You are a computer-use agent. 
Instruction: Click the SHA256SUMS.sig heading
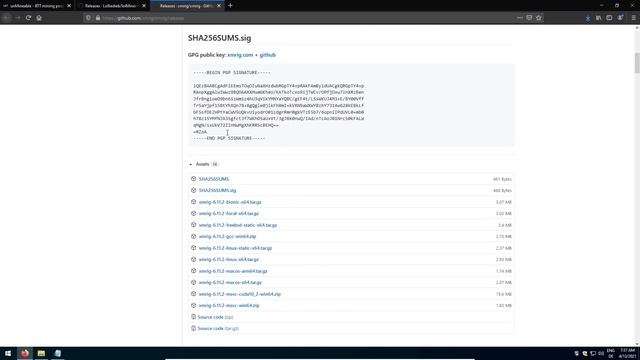220,38
